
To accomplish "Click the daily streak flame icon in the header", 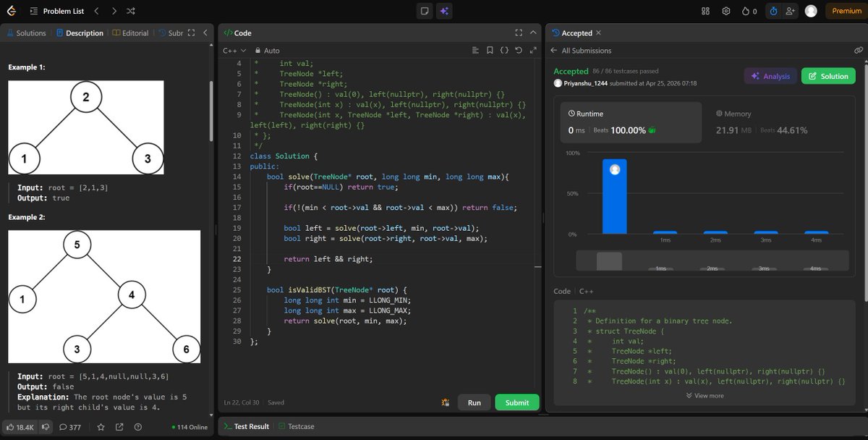I will click(x=746, y=11).
